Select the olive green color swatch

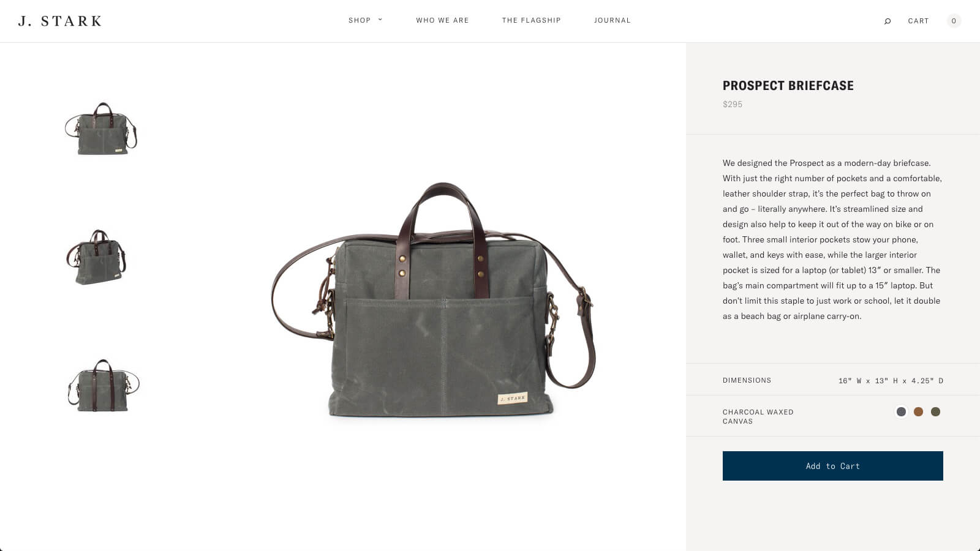pos(935,412)
